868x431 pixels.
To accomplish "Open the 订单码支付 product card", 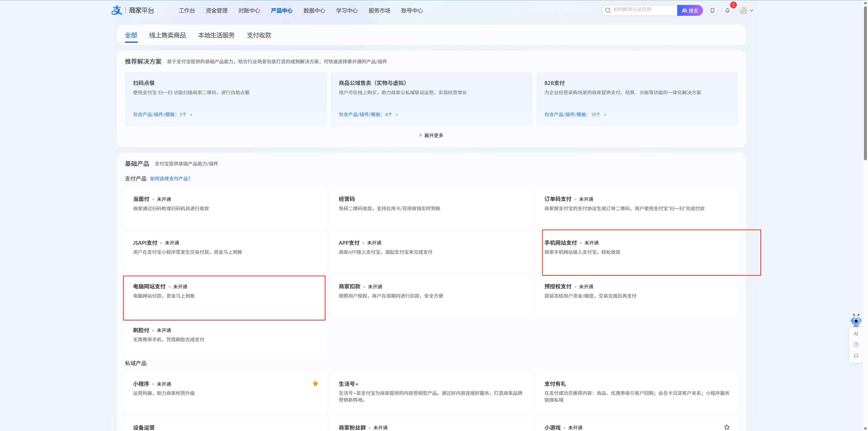I will click(x=637, y=208).
